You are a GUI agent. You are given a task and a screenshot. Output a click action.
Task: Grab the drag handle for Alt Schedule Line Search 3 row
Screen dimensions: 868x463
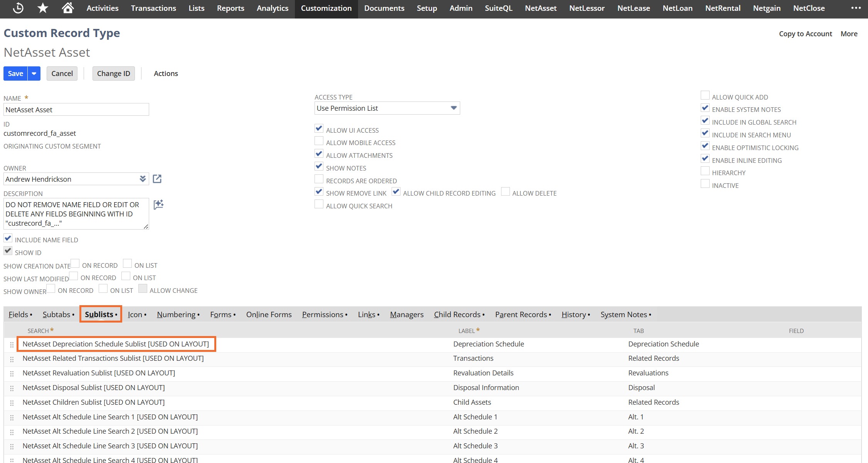click(x=12, y=447)
